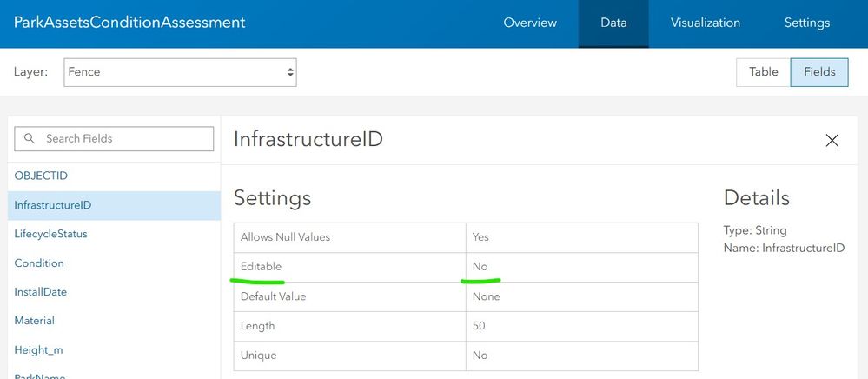Open the Settings tab
The width and height of the screenshot is (868, 379).
click(806, 23)
